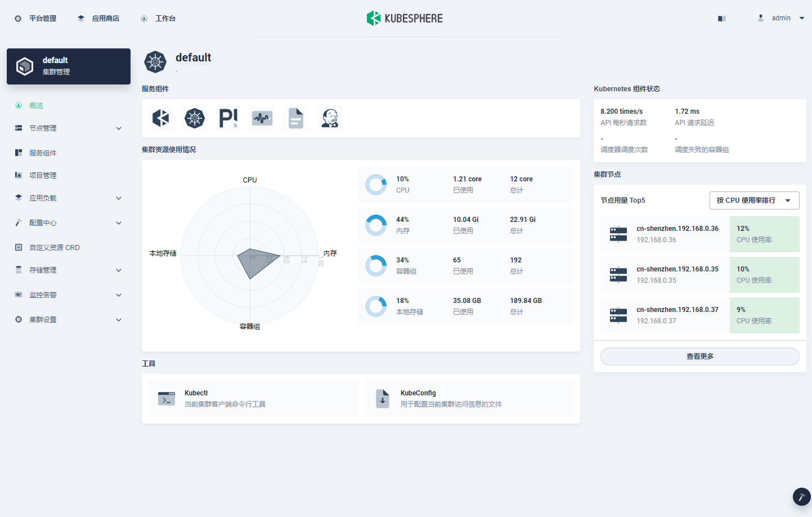Screen dimensions: 812x517
Task: Click the '22.91 Gi' total memory value
Action: click(x=523, y=220)
